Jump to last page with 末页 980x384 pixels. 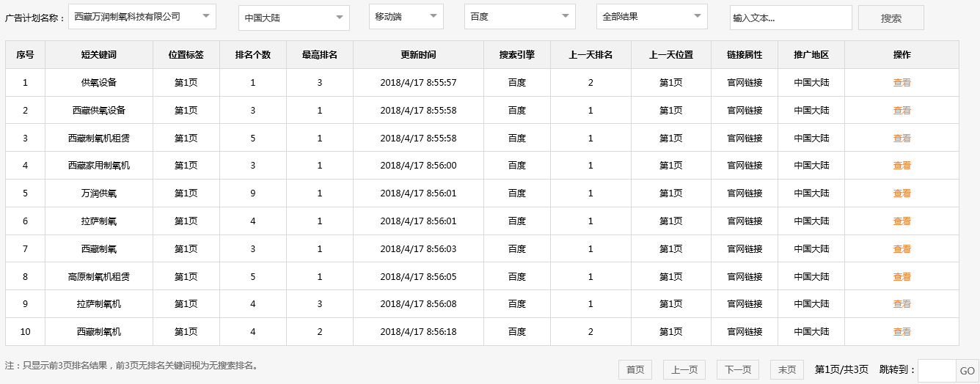787,370
